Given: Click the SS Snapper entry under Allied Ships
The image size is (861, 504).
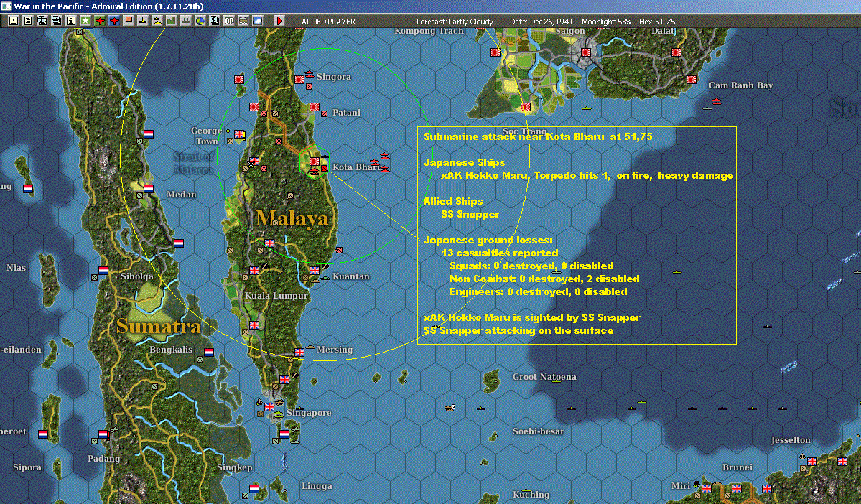Looking at the screenshot, I should pos(470,215).
